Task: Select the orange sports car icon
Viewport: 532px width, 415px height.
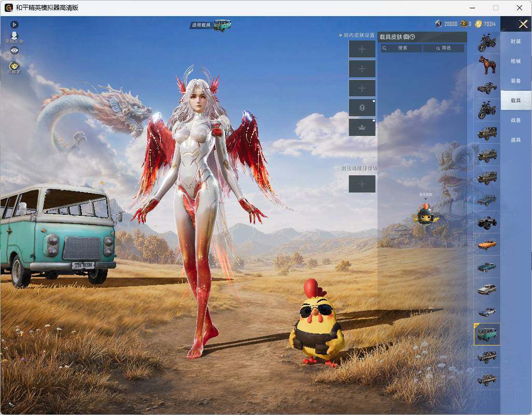Action: 487,244
